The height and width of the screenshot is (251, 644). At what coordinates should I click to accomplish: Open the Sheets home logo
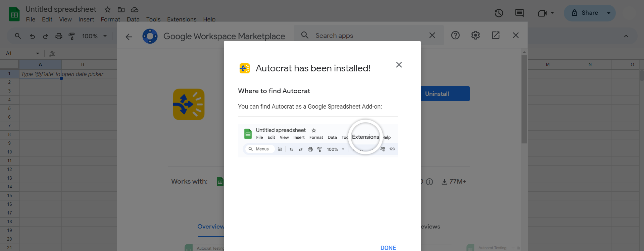click(14, 14)
